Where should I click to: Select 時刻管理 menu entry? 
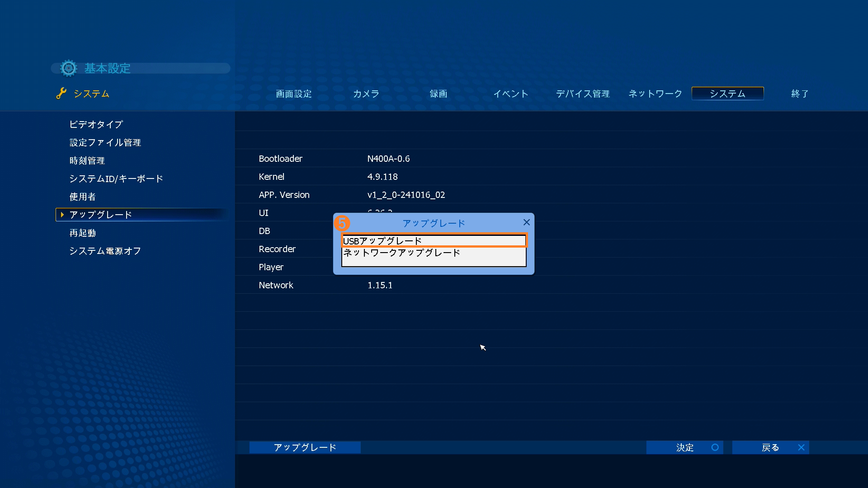click(87, 160)
